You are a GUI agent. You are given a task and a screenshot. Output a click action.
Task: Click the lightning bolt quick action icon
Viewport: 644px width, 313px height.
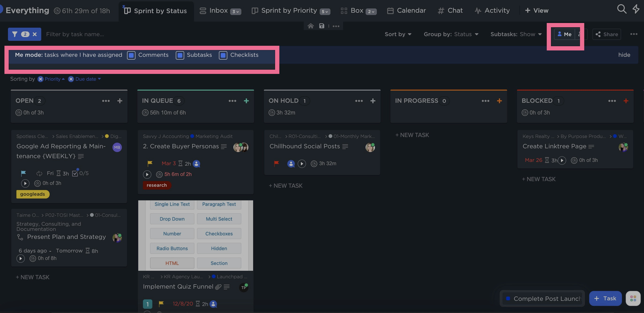point(636,9)
